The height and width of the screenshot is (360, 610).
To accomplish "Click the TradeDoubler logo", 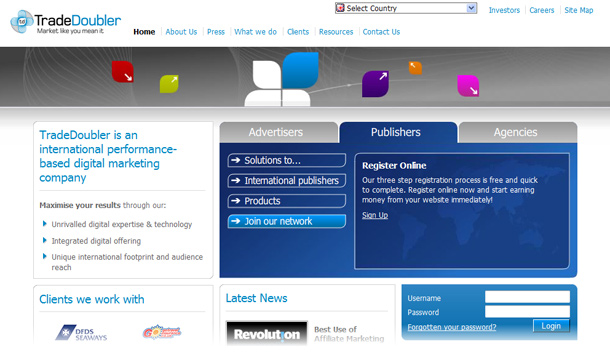I will click(x=65, y=22).
